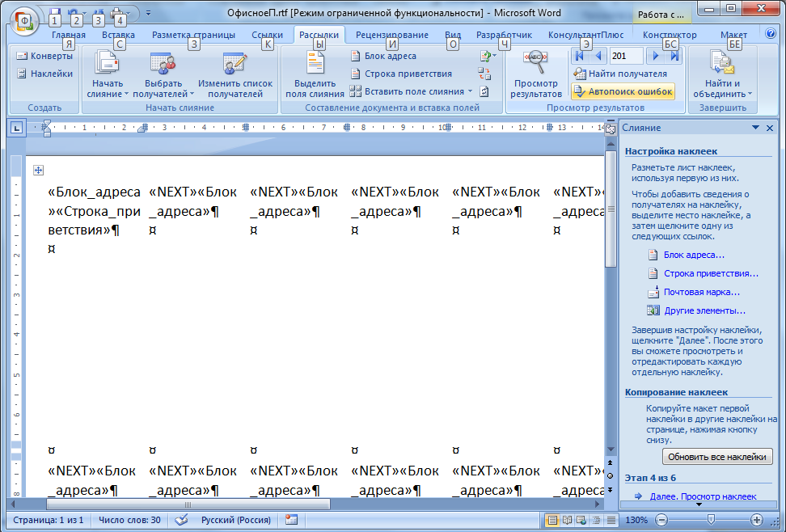Click the ruler tab selector box
The image size is (786, 532).
coord(16,129)
